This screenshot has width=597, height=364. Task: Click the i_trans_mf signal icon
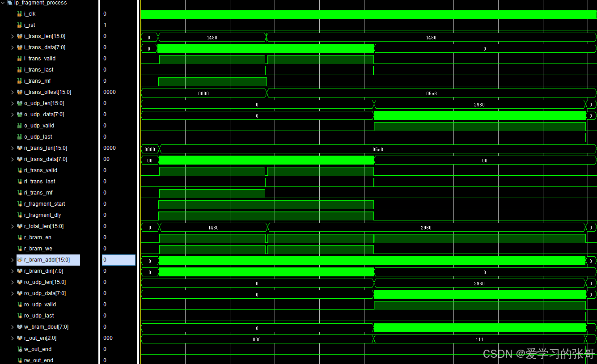(20, 81)
